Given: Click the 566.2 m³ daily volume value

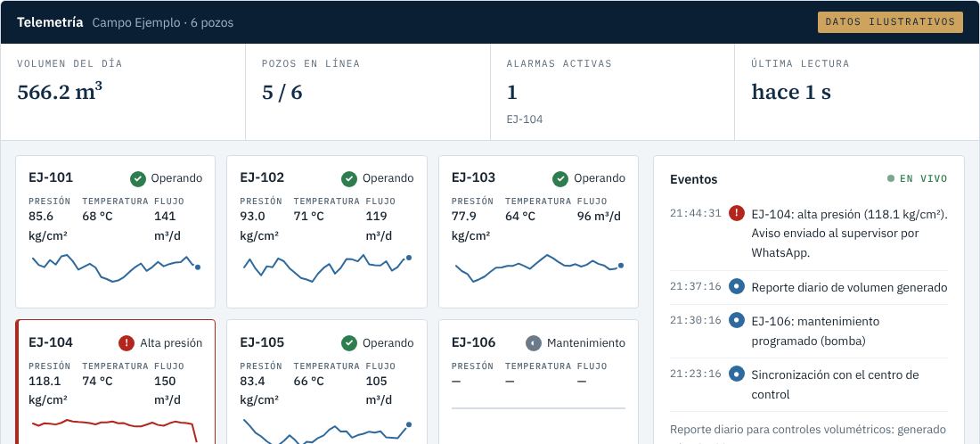Looking at the screenshot, I should click(x=60, y=91).
